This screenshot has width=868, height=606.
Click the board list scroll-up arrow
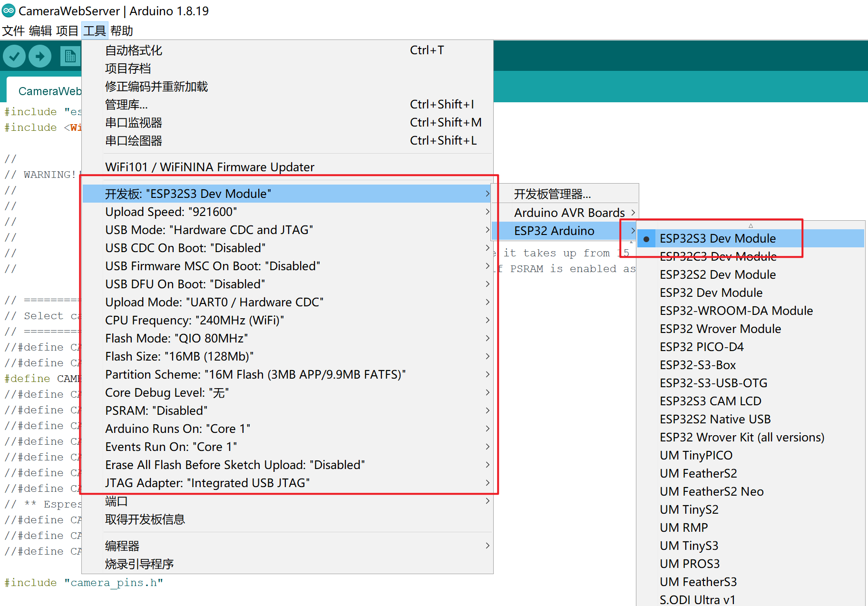[751, 225]
